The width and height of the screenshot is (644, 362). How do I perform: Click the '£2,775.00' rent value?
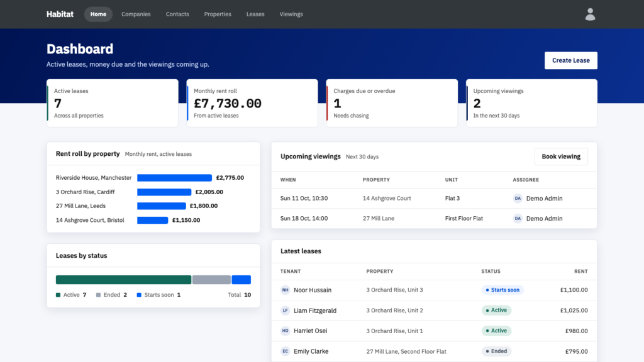[230, 178]
